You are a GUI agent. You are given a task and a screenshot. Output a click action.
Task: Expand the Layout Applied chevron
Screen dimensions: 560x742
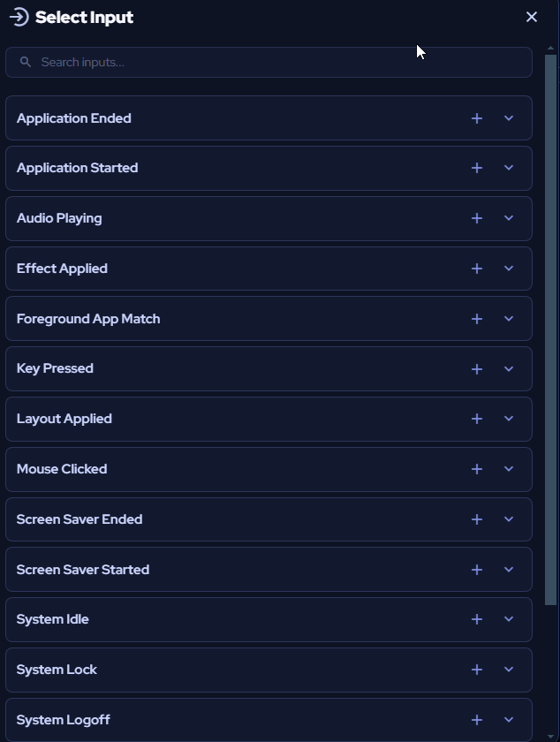[509, 419]
